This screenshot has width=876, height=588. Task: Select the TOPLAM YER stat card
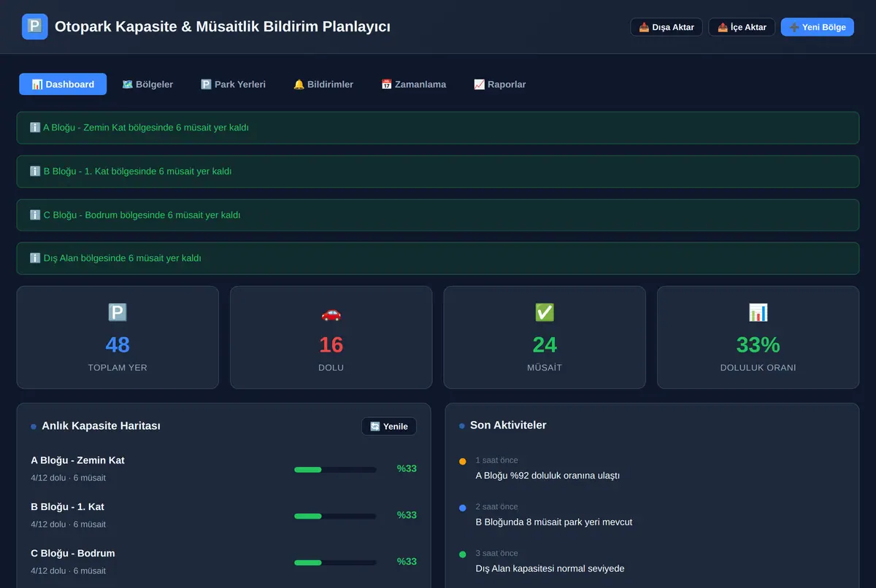(118, 337)
